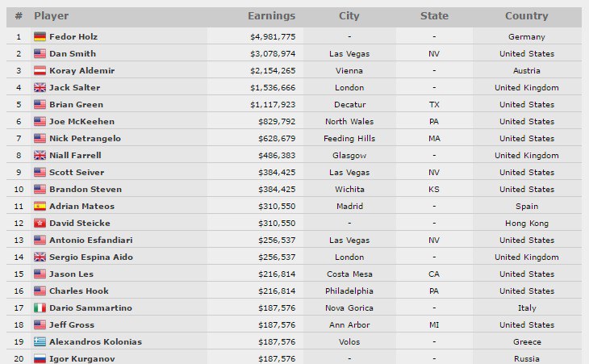Screen dimensions: 589x364
Task: Click the Italian flag beside Dario Sammartino
Action: [x=40, y=308]
